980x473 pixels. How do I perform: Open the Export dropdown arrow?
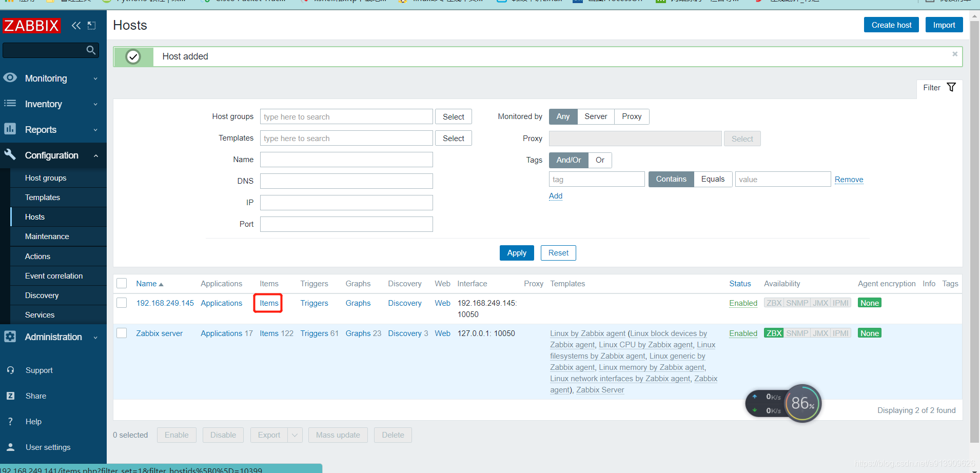pyautogui.click(x=295, y=435)
